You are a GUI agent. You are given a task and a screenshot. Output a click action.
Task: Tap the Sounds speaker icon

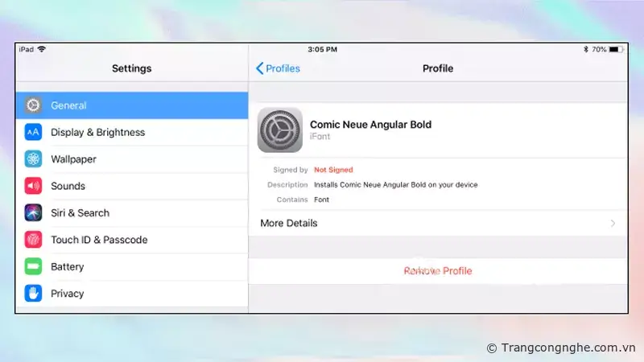[x=33, y=186]
